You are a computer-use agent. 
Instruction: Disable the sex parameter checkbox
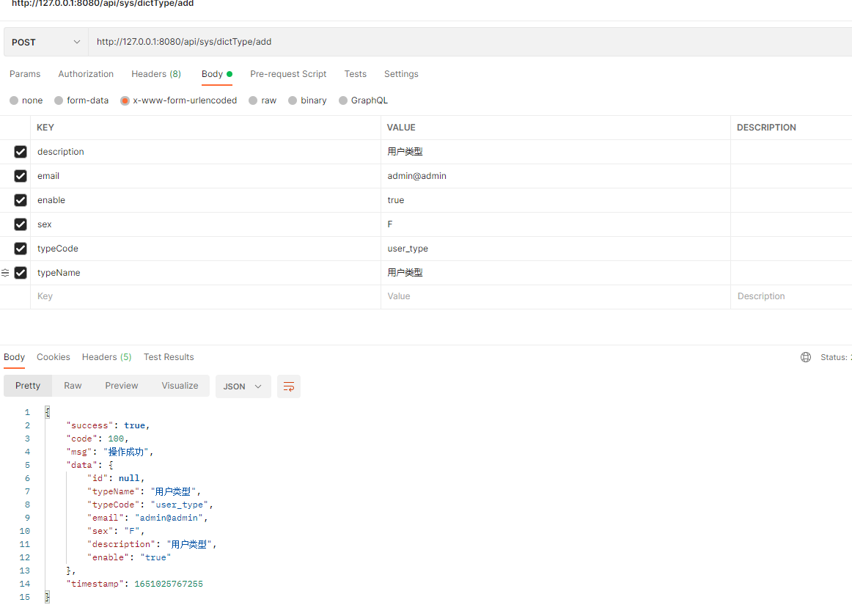21,224
